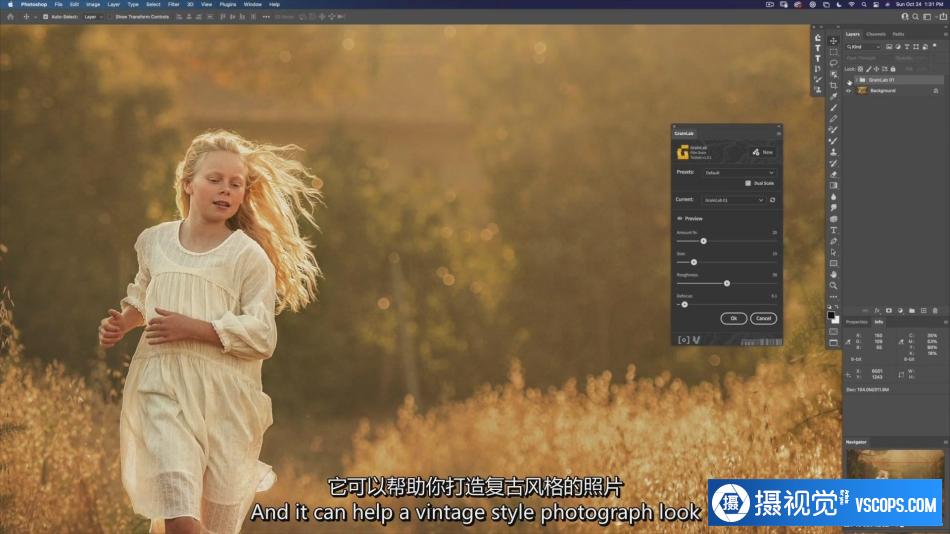950x534 pixels.
Task: Click the GrainLab reset refresh icon
Action: click(x=772, y=200)
